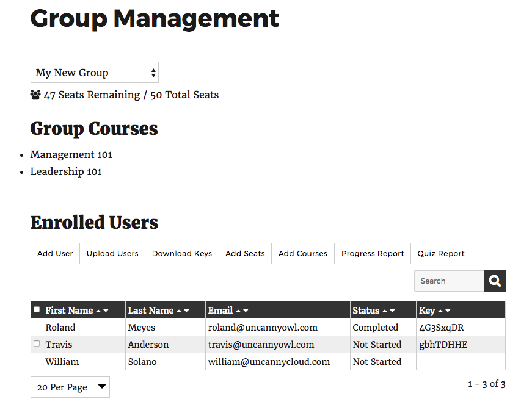Viewport: 532px width, 399px height.
Task: Tick the checkbox for Travis Anderson row
Action: tap(37, 344)
